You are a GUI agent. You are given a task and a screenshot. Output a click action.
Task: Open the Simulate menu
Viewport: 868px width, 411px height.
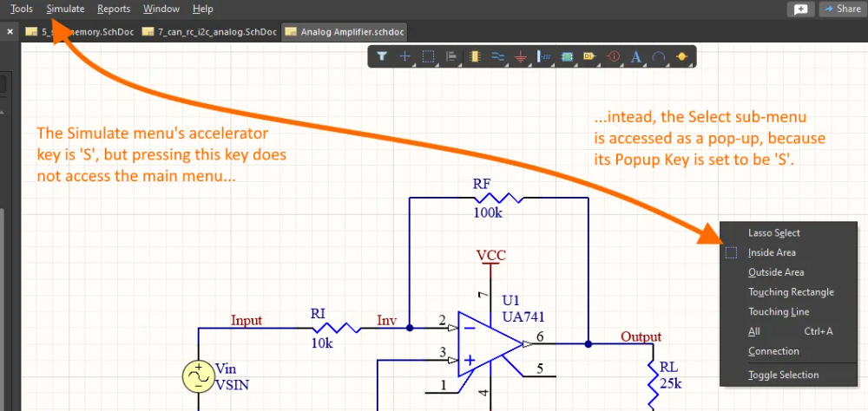65,9
